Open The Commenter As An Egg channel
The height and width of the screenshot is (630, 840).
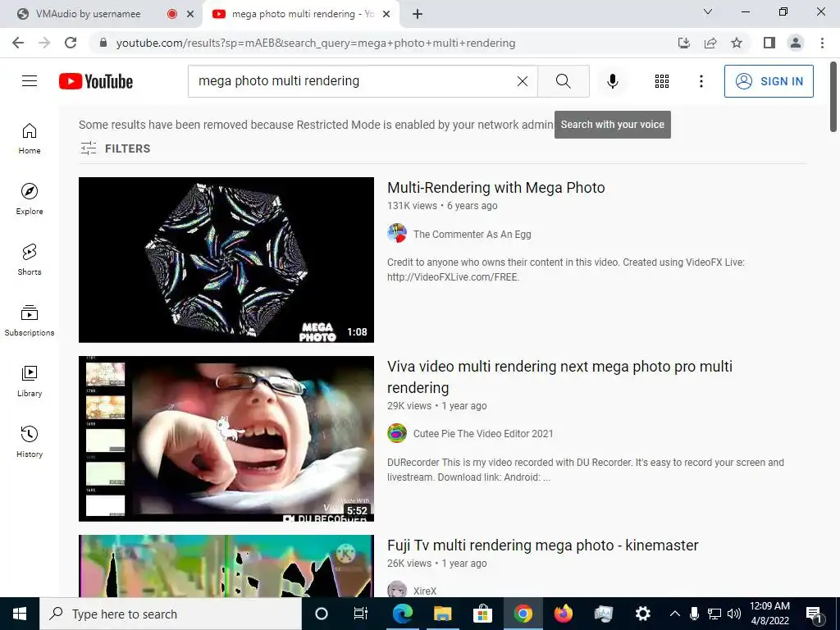coord(472,234)
